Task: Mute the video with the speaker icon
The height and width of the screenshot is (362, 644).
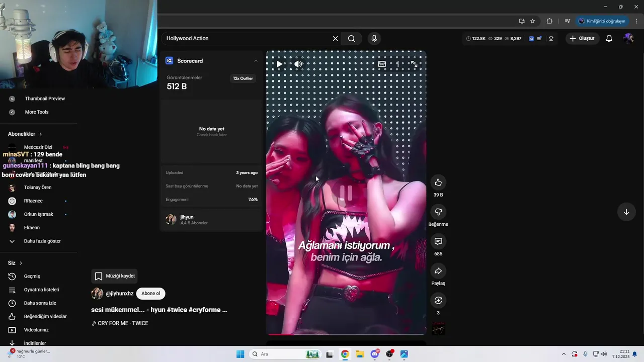Action: coord(298,64)
